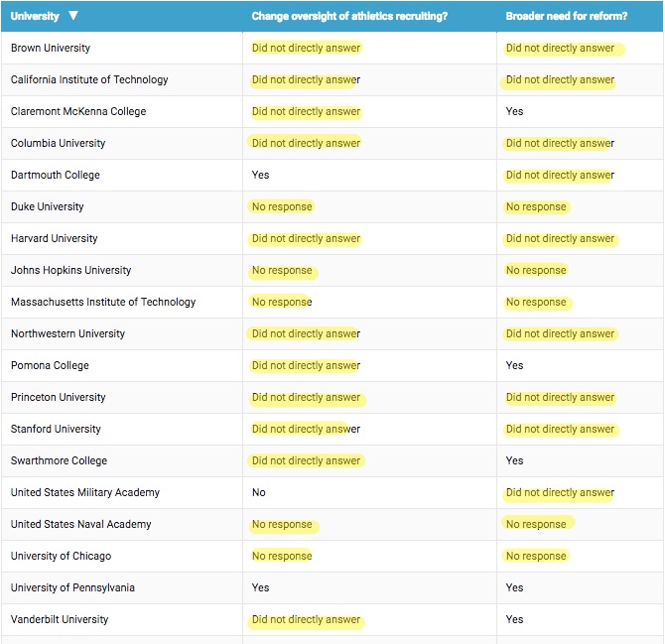
Task: Click University of Chicago's oversight 'No response'
Action: click(x=282, y=557)
